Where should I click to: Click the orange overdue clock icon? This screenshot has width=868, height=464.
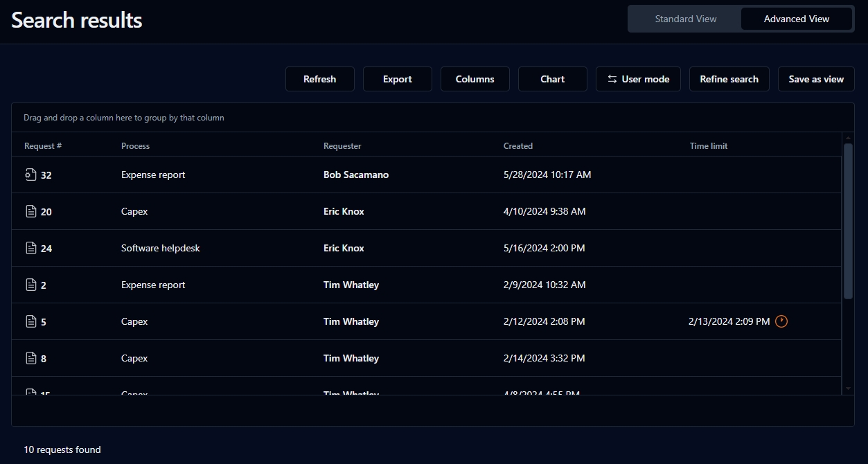click(x=781, y=321)
